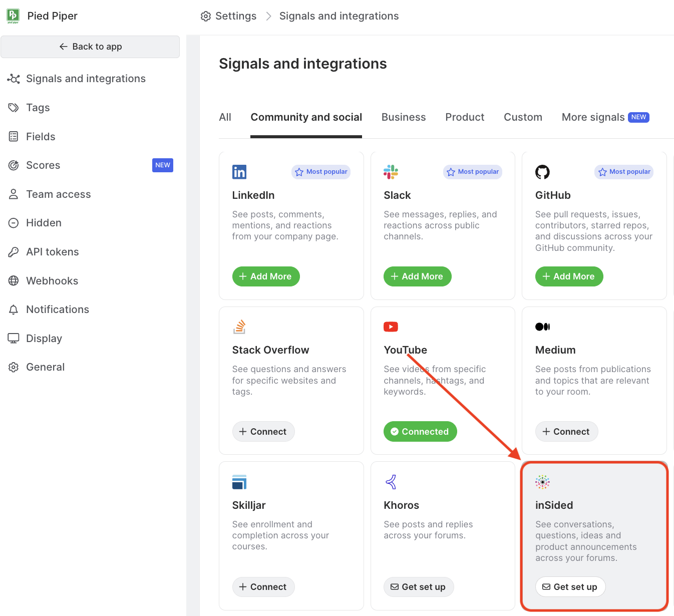
Task: Click the Scores target icon in sidebar
Action: coord(14,165)
